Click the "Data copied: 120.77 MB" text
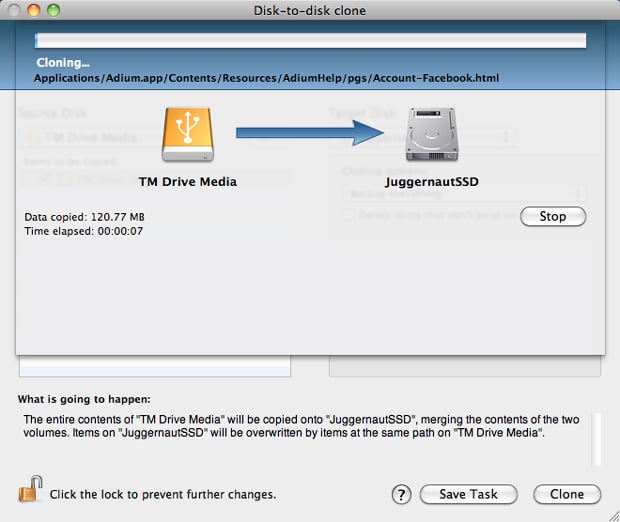The image size is (620, 522). tap(84, 217)
